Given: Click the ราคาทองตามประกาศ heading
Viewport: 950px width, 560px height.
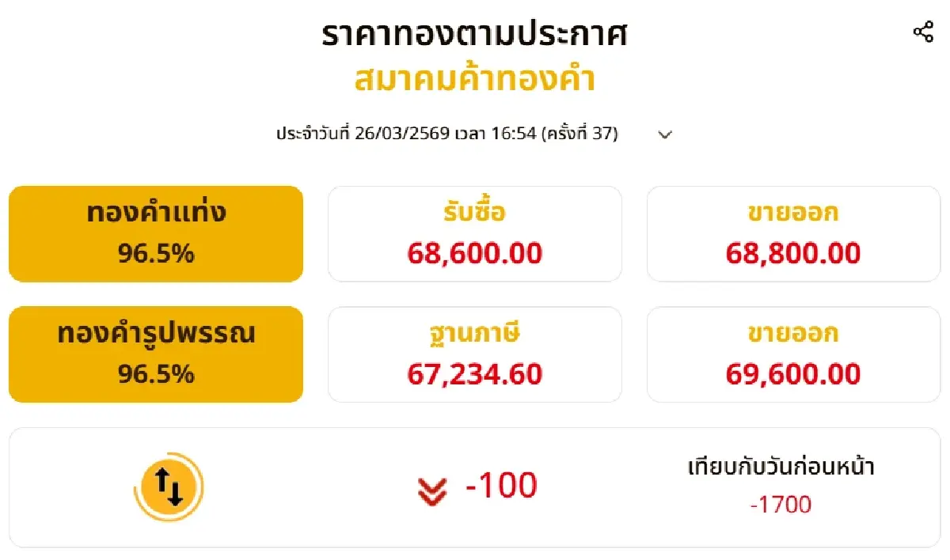Looking at the screenshot, I should coord(475,33).
